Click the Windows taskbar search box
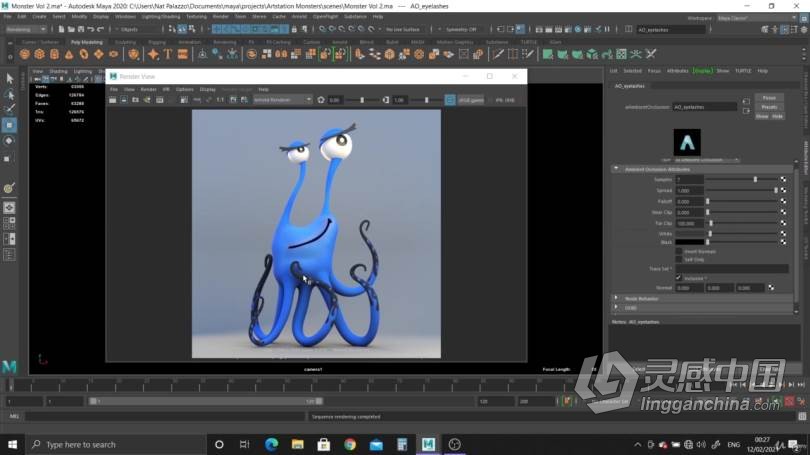 click(x=116, y=444)
